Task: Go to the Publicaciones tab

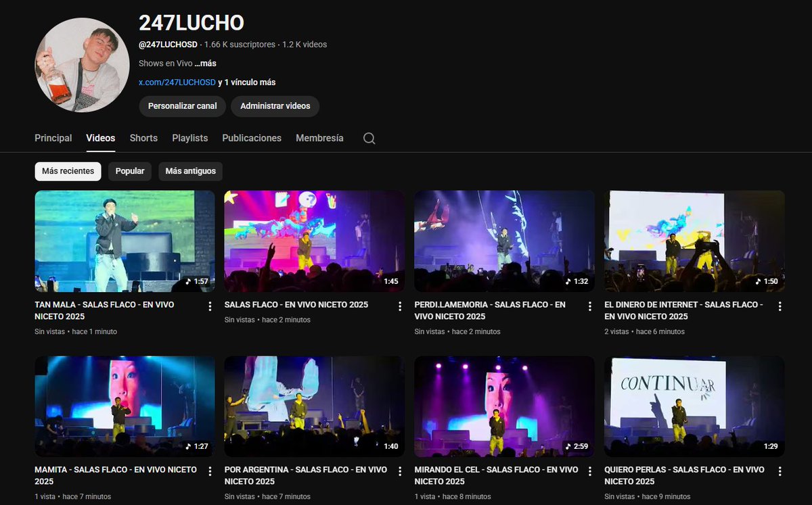Action: (x=252, y=138)
